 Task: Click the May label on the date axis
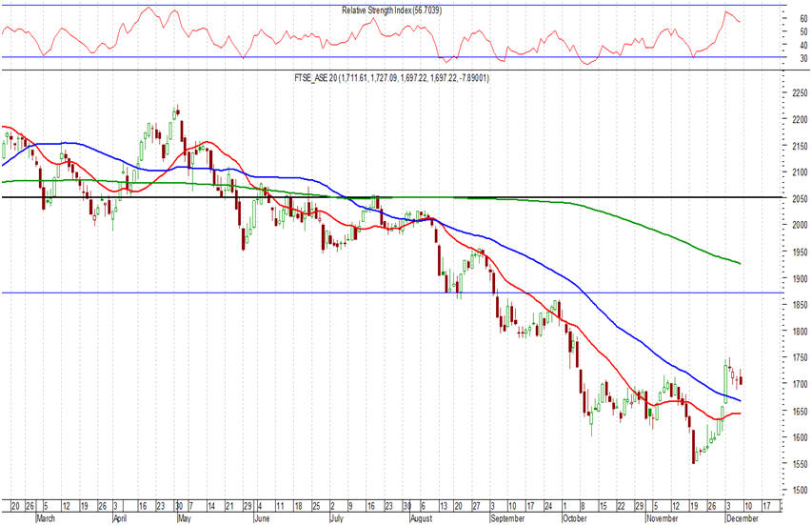(x=183, y=518)
